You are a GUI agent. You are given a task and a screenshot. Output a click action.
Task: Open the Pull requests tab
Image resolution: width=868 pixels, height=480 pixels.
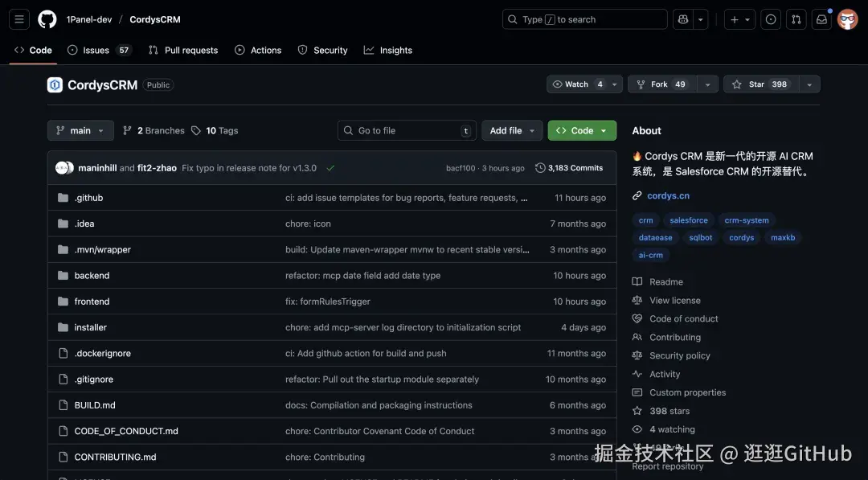click(183, 50)
